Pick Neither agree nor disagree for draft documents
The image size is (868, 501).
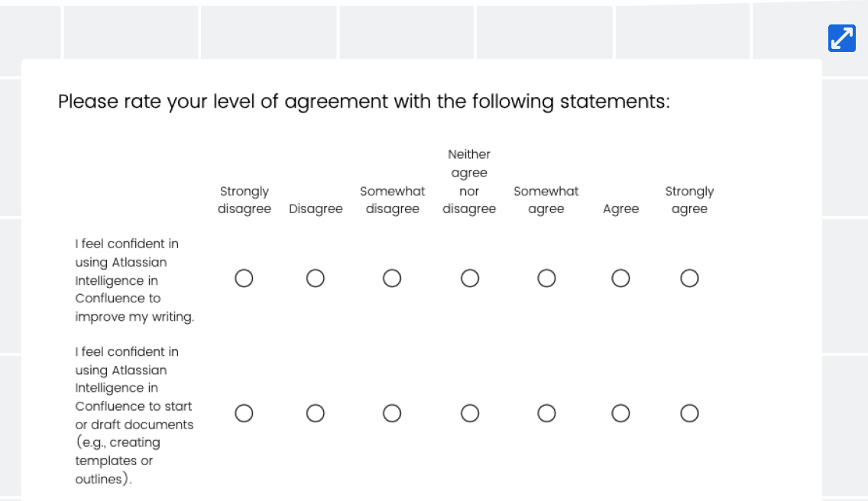pos(470,413)
